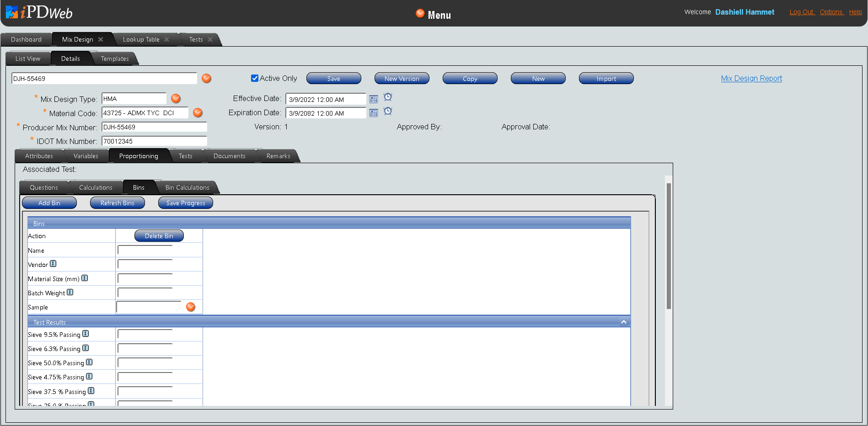Open the Mix Design Type dropdown
This screenshot has height=426, width=868.
coord(176,99)
